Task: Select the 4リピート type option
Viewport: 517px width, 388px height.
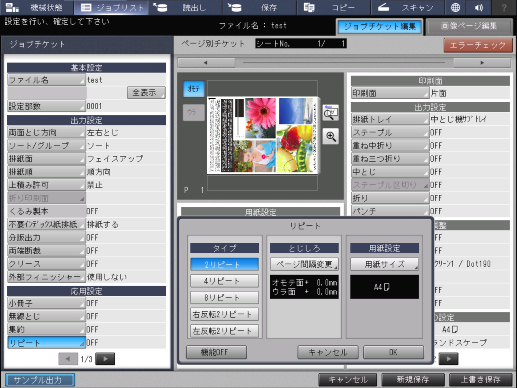Action: click(x=224, y=281)
